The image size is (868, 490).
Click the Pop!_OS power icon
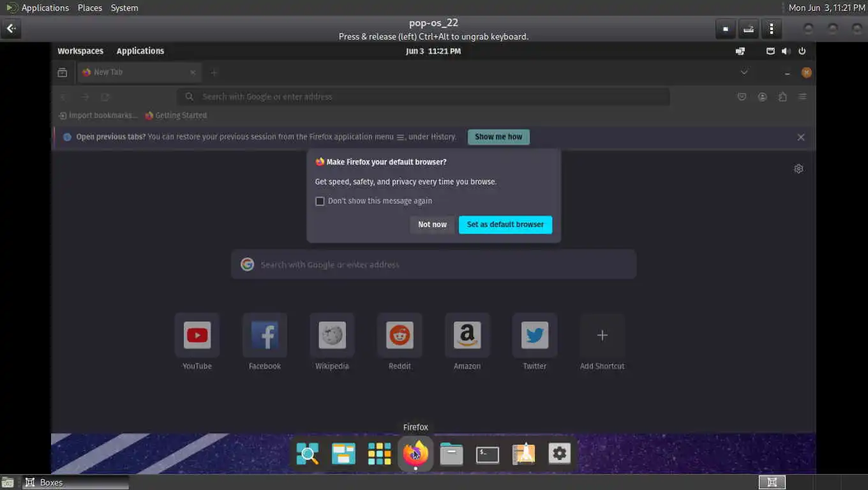(802, 51)
